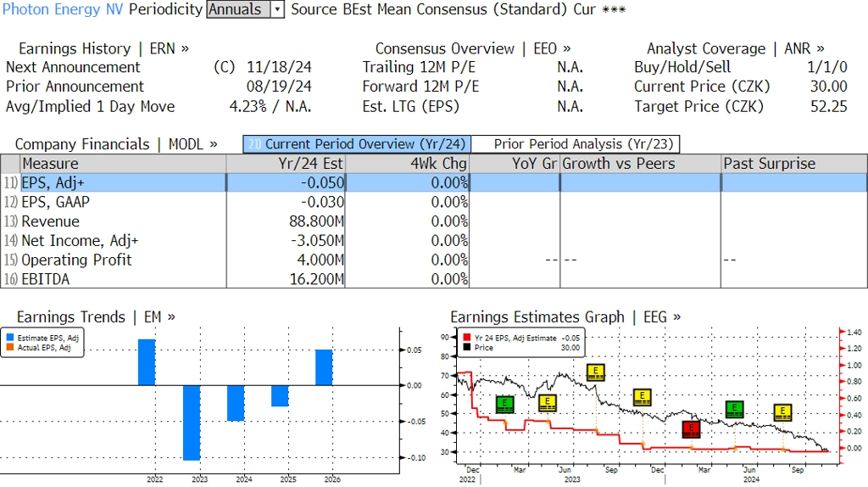Select the EPS, GAAP row
The height and width of the screenshot is (487, 868).
434,202
